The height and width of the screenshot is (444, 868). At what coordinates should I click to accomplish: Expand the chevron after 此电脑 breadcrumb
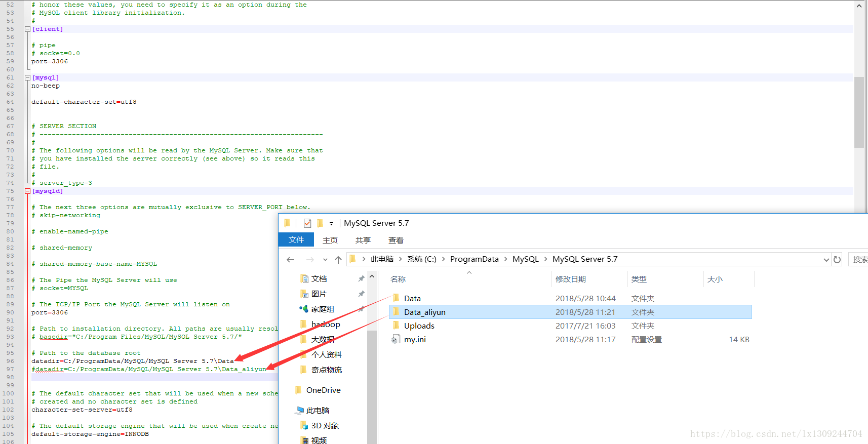pyautogui.click(x=400, y=259)
